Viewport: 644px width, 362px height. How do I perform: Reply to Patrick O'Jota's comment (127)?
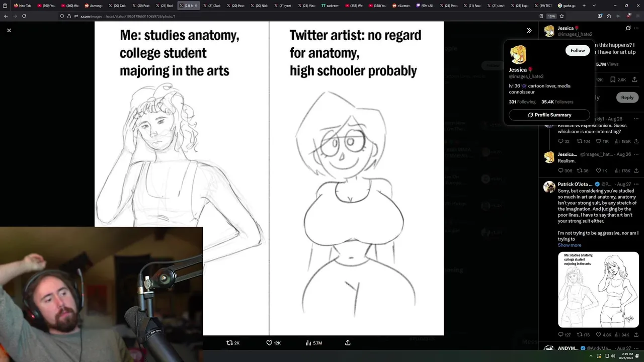coord(565,335)
